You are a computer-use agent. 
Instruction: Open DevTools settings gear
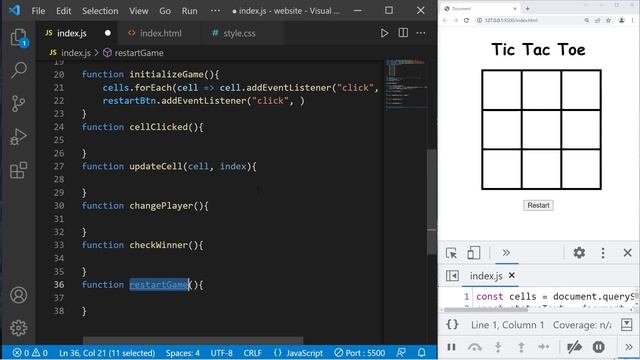tap(579, 253)
